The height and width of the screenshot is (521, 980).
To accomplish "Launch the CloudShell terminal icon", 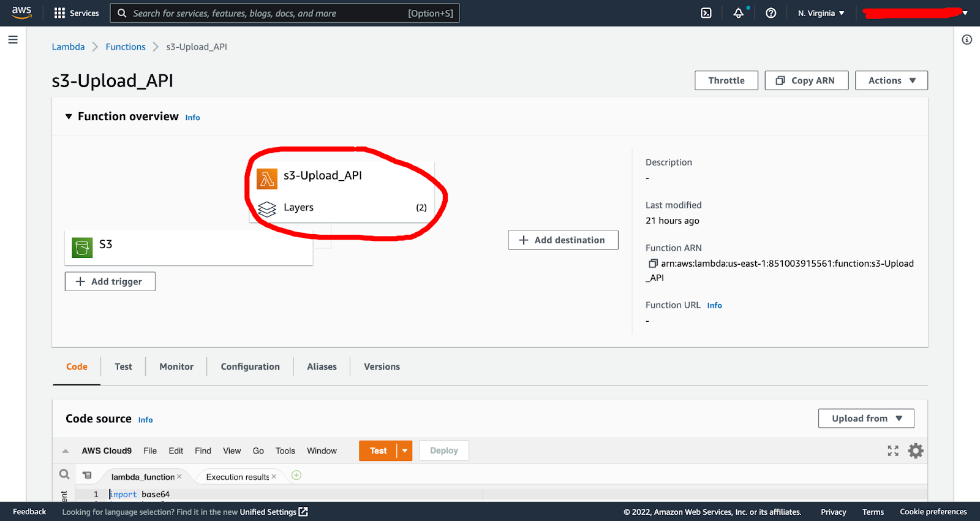I will pos(706,13).
